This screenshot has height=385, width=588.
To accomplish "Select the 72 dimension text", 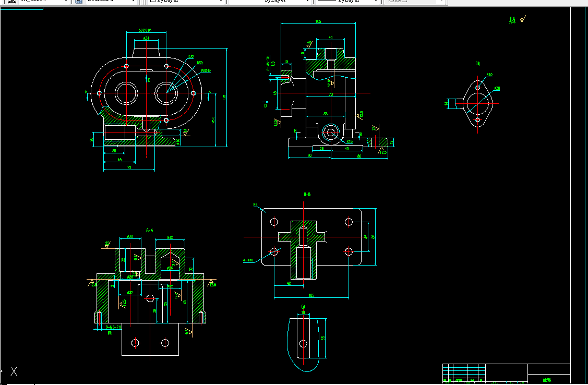I will tap(129, 167).
